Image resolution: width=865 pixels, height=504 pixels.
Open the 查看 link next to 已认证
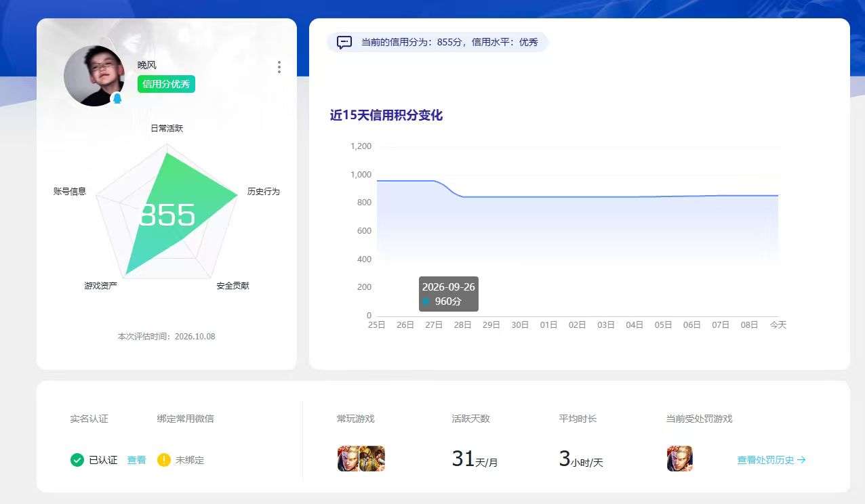point(136,460)
